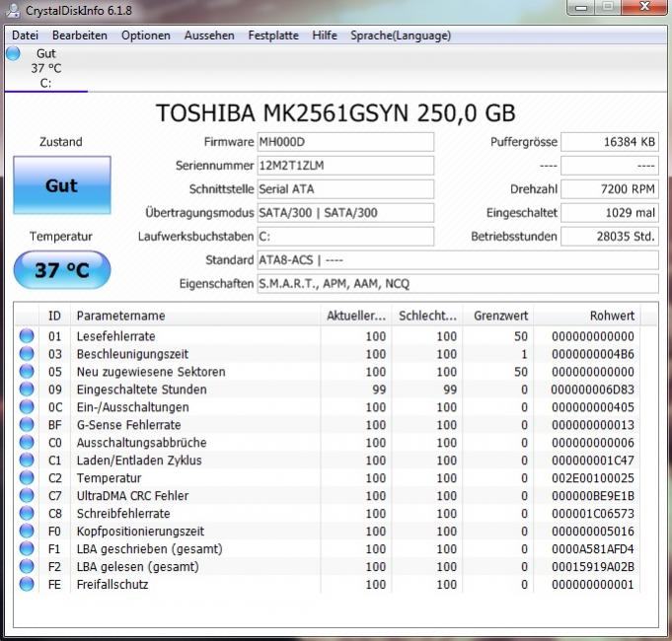
Task: Open the Datei menu
Action: tap(25, 36)
